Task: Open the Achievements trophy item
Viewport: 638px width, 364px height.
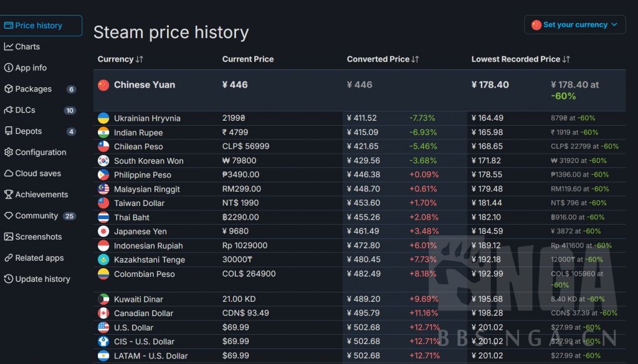Action: click(x=41, y=195)
